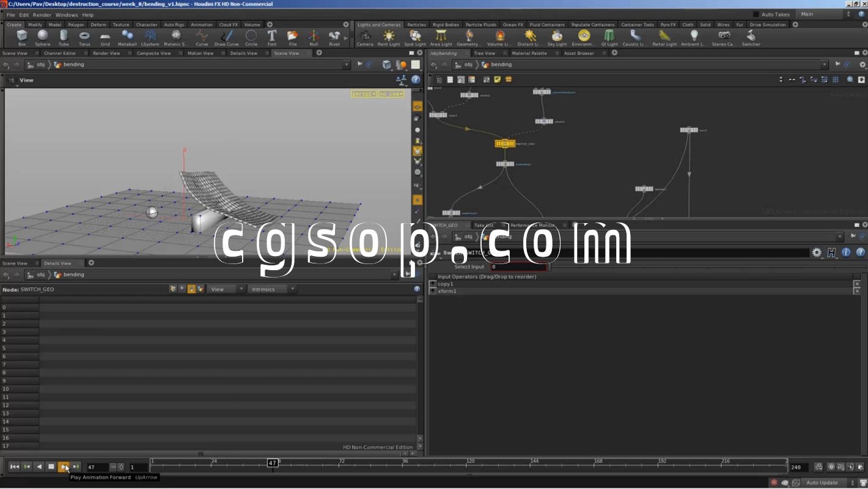Add a Grid from the shelf
This screenshot has width=868, height=489.
tap(105, 38)
